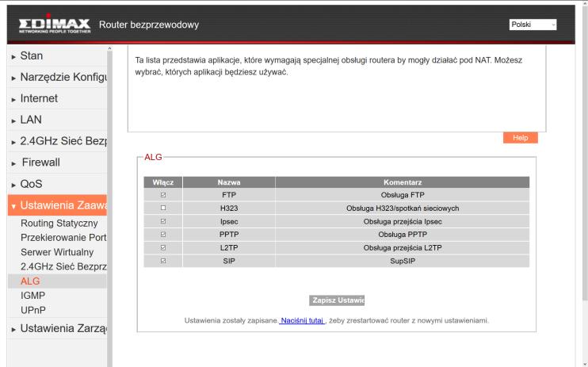Image resolution: width=588 pixels, height=367 pixels.
Task: Expand the Stan menu section
Action: tap(57, 55)
